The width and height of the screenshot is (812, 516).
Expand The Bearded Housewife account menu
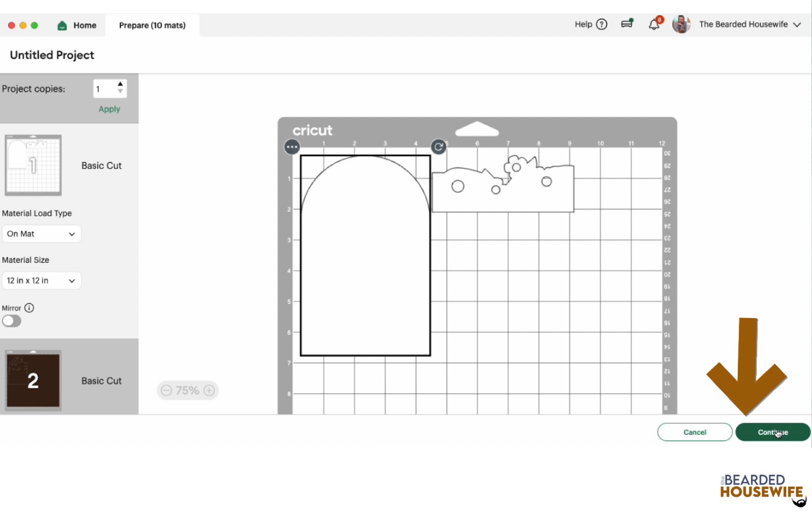click(797, 24)
